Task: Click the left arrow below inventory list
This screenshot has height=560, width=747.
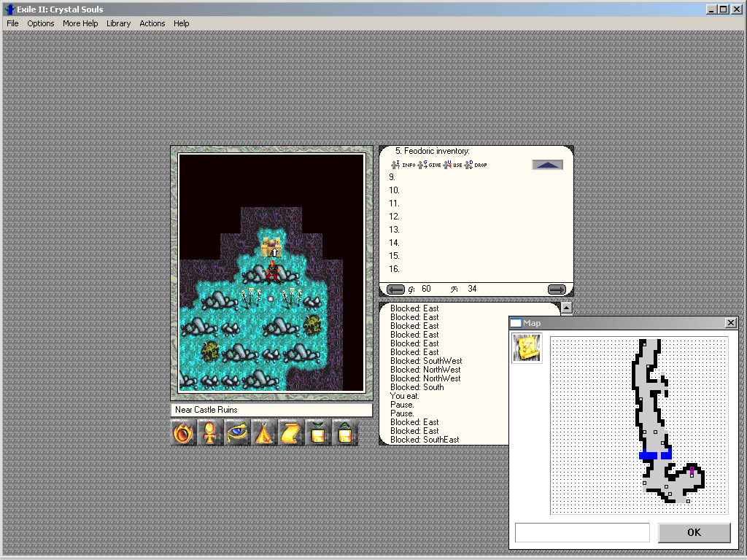Action: point(395,289)
